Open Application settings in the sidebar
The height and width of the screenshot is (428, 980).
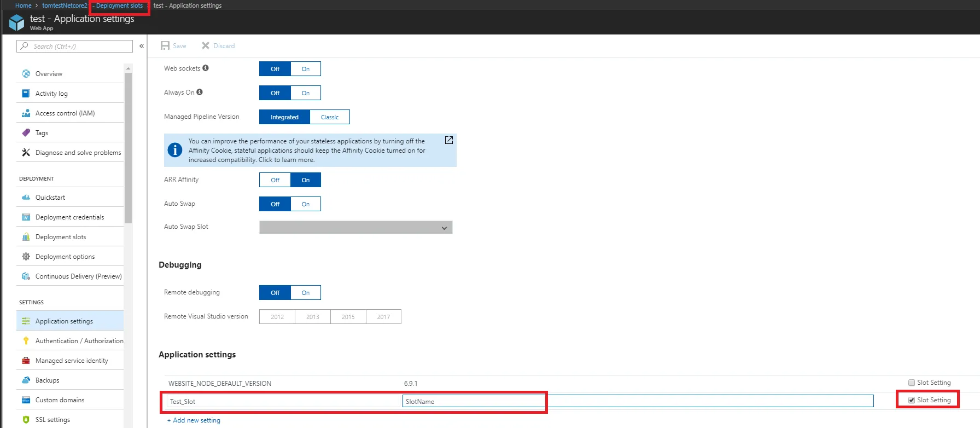70,321
